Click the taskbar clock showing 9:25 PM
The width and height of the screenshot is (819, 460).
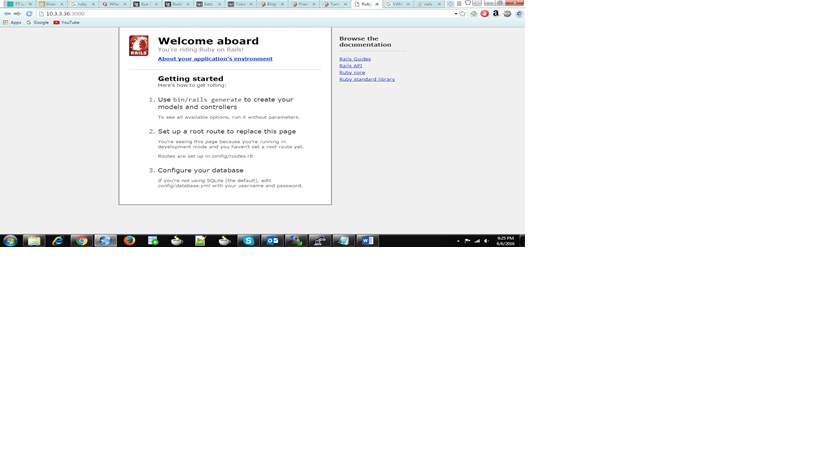click(505, 241)
